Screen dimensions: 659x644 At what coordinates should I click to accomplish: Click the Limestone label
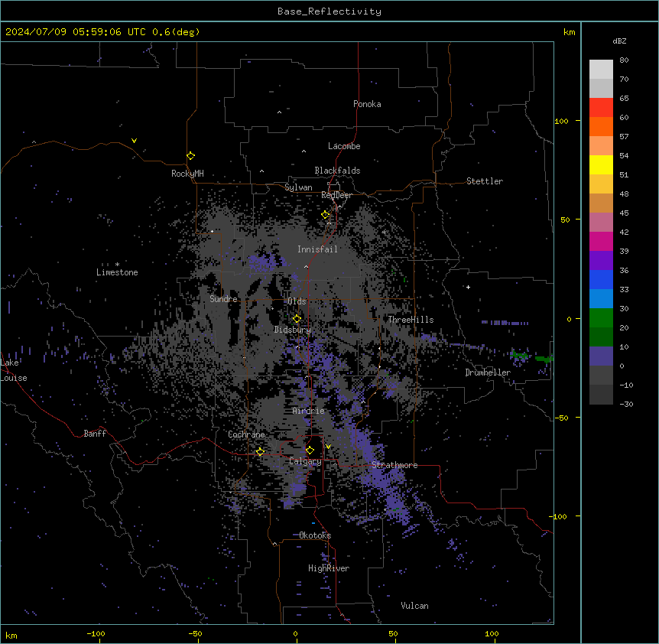(117, 272)
